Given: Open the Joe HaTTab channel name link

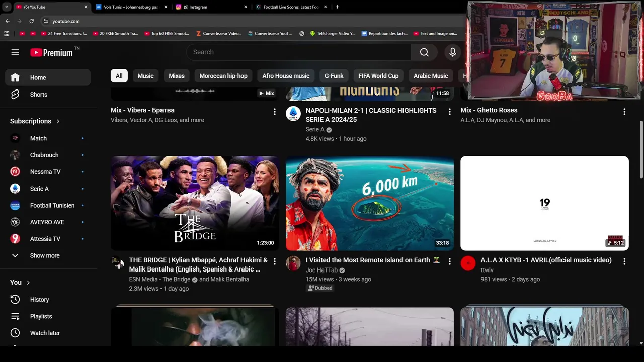Looking at the screenshot, I should pyautogui.click(x=321, y=270).
